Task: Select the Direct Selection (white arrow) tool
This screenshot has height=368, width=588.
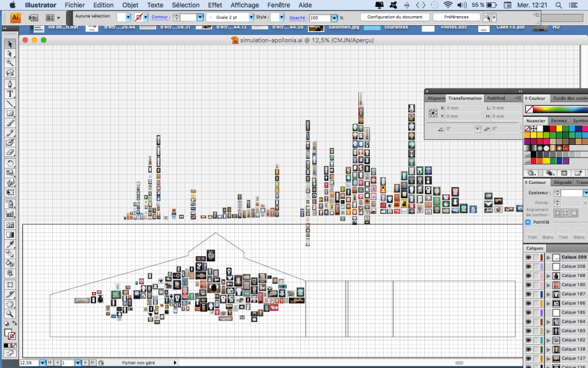Action: click(x=10, y=53)
